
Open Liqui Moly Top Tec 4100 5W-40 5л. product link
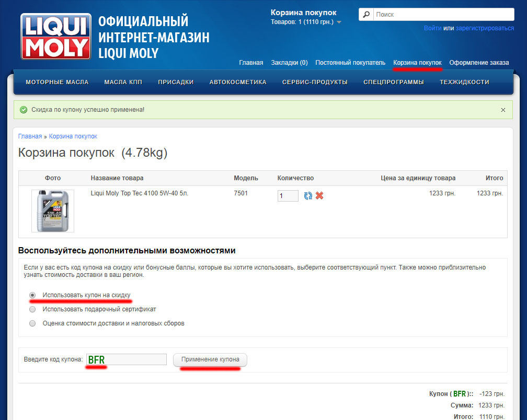click(140, 193)
